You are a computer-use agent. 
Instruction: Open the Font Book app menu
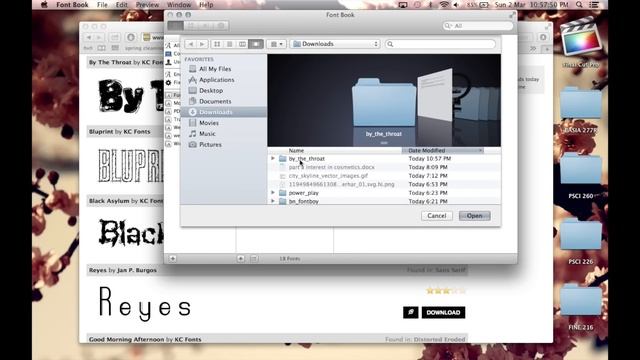(72, 5)
